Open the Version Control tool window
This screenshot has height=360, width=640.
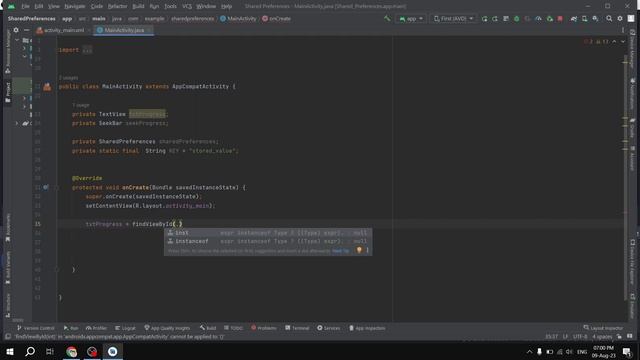click(x=36, y=328)
